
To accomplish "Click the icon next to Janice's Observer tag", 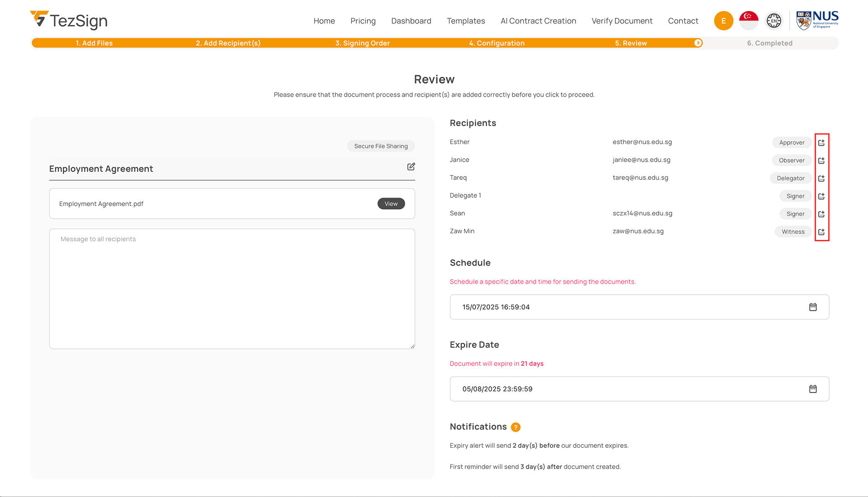I will click(x=821, y=160).
